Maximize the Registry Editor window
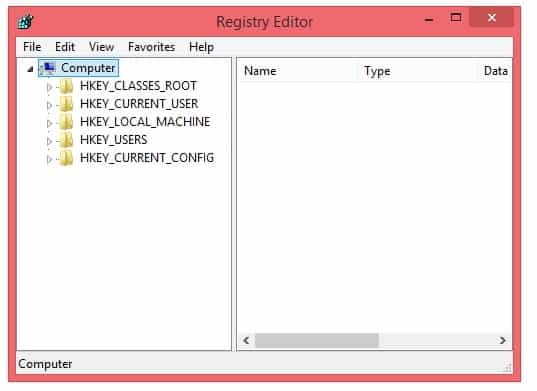The width and height of the screenshot is (537, 391). [455, 18]
